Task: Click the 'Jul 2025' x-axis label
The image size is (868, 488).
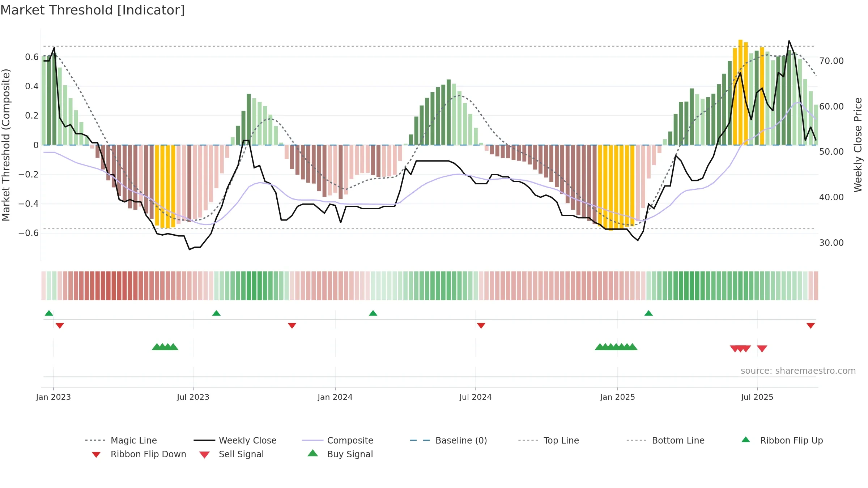Action: (757, 397)
